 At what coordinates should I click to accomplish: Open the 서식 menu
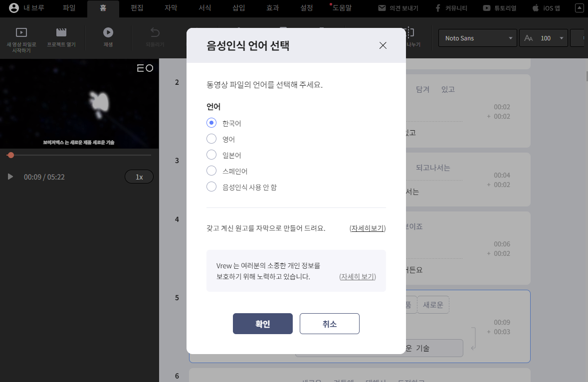(205, 8)
